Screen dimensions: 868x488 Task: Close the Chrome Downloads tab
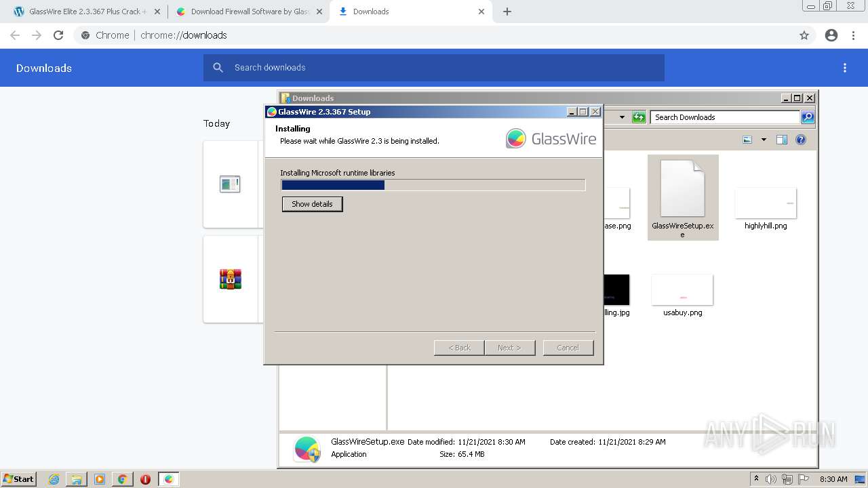pyautogui.click(x=481, y=12)
